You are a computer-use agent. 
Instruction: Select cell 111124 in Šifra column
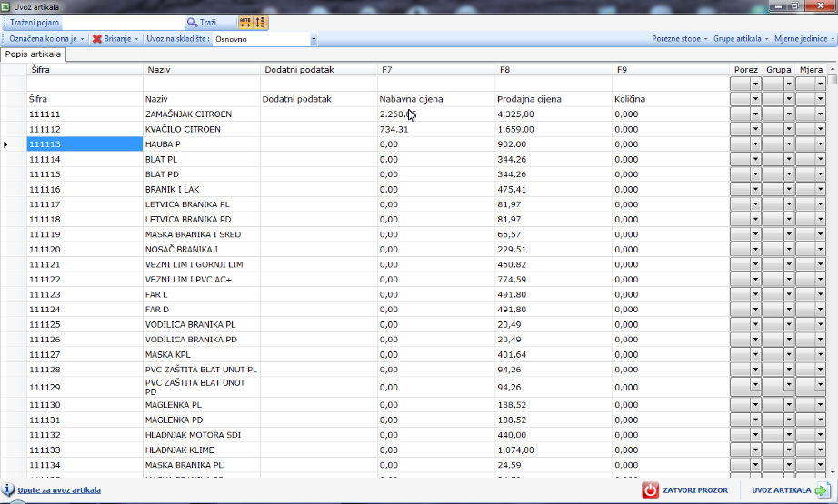point(85,309)
